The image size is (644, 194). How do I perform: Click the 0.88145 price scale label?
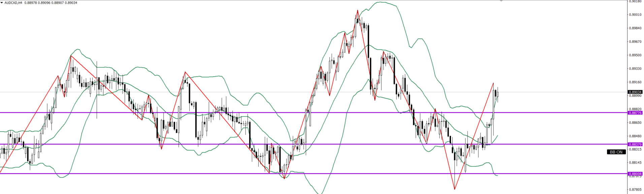[635, 163]
